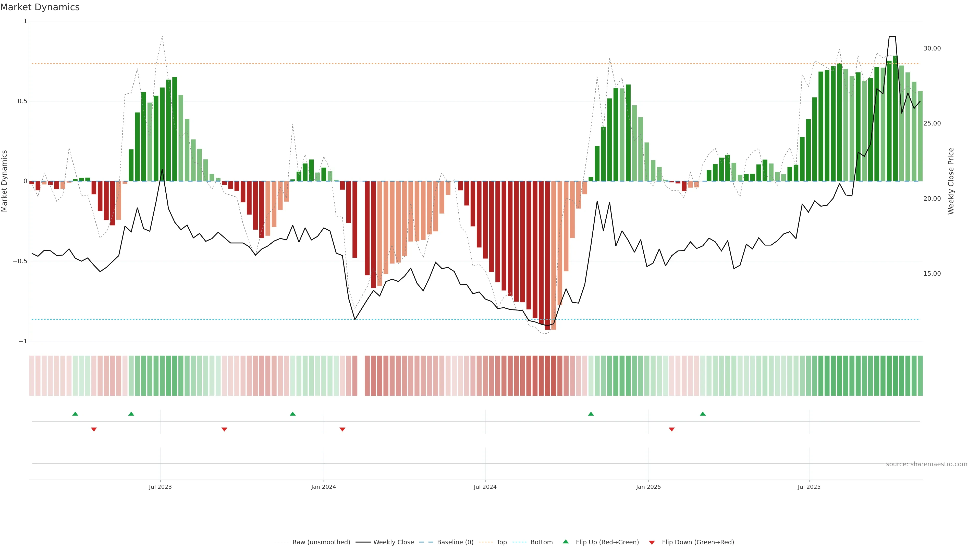Viewport: 980px width, 551px height.
Task: Toggle Baseline (0) line in legend
Action: tap(455, 542)
